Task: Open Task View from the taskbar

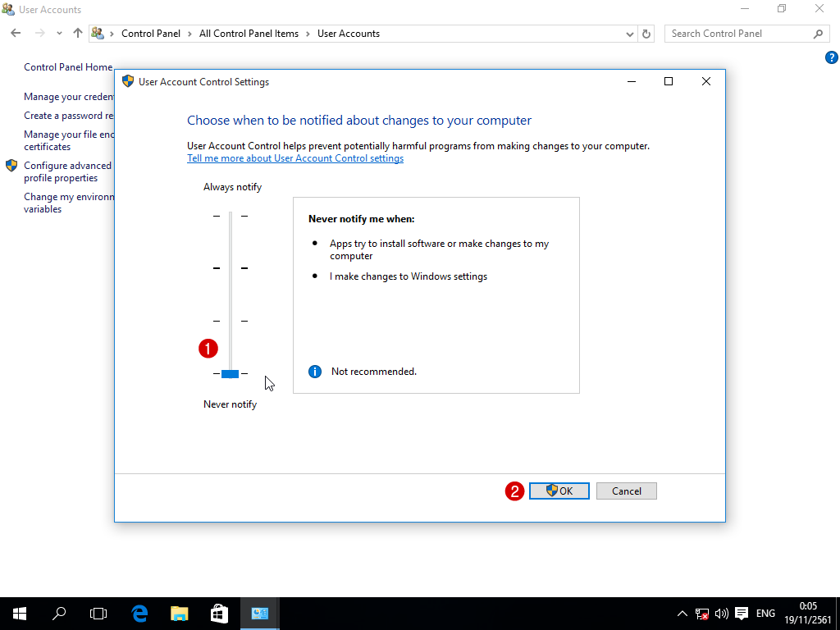Action: [x=98, y=614]
